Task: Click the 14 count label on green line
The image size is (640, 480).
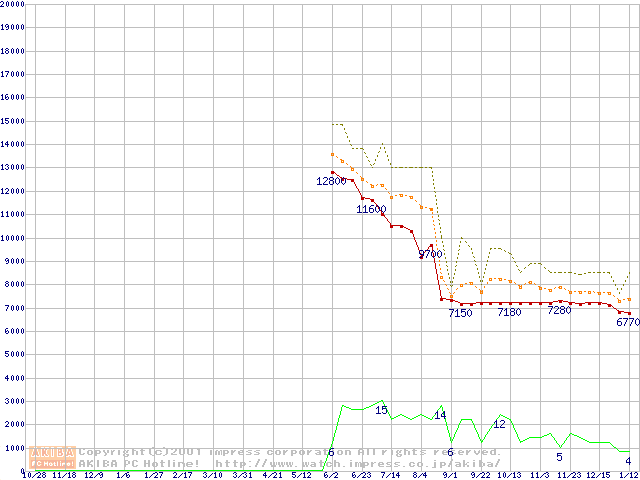Action: 440,416
